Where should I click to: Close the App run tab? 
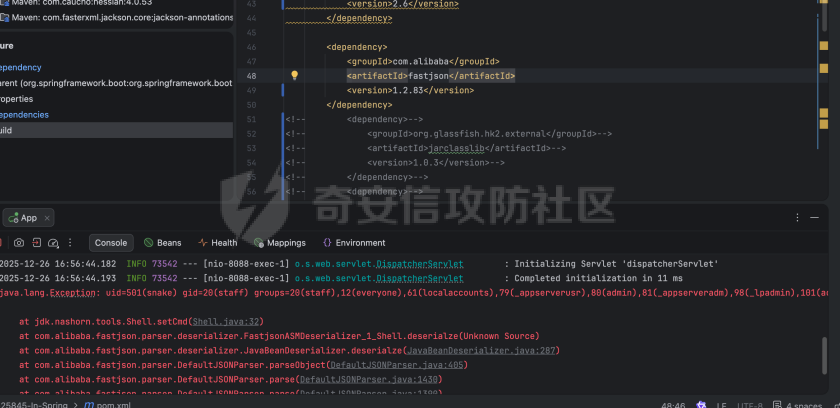tap(47, 218)
